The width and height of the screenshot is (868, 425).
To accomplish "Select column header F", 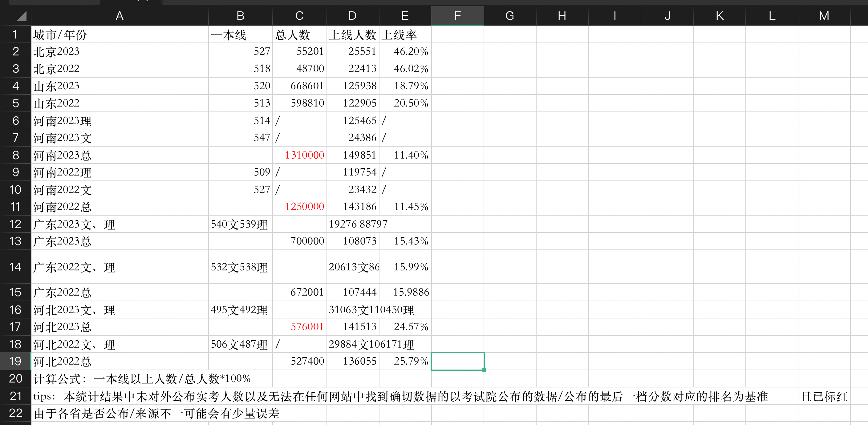I will click(x=457, y=15).
